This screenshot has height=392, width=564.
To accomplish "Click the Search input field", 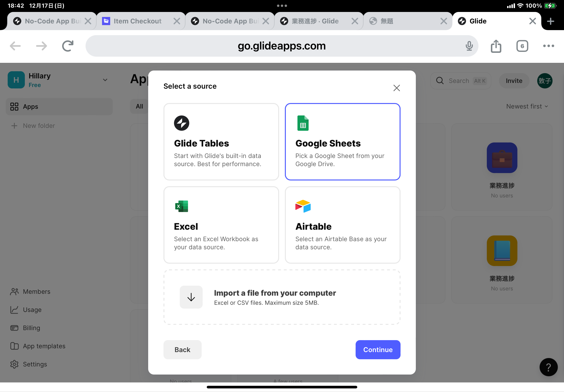I will pos(460,81).
